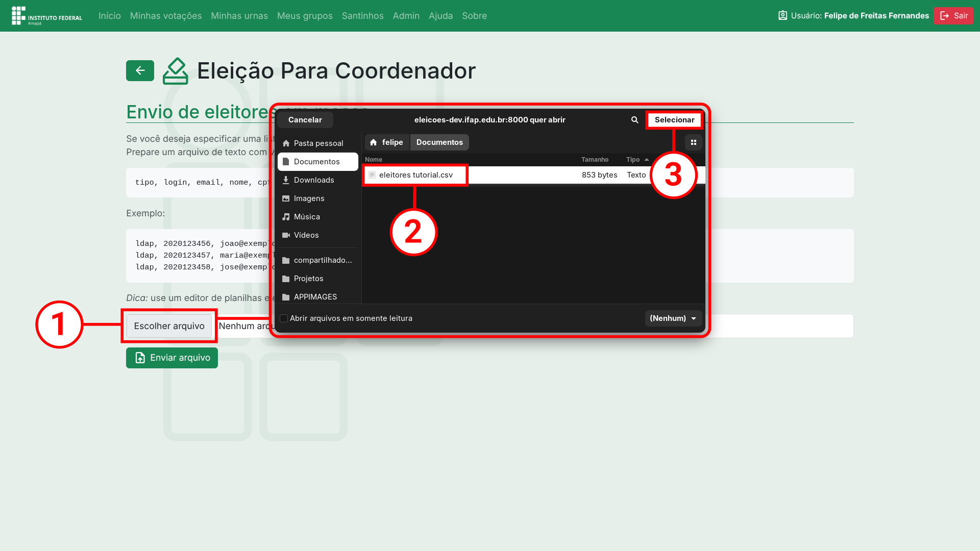Open Vídeos folder in sidebar
980x551 pixels.
pyautogui.click(x=306, y=235)
